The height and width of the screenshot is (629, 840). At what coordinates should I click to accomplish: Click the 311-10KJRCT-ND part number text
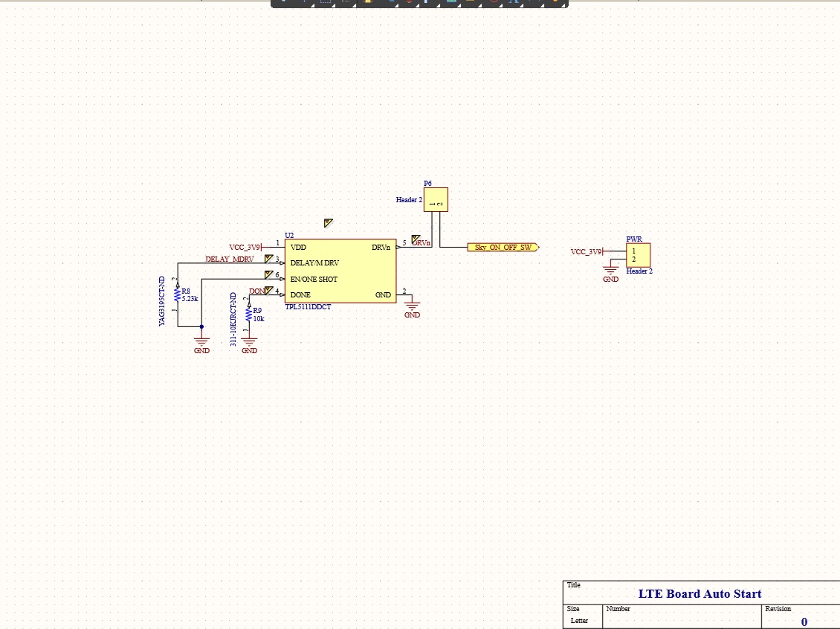click(233, 318)
